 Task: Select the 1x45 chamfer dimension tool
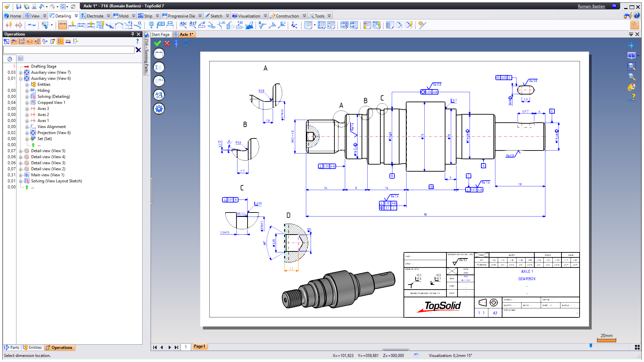[221, 25]
